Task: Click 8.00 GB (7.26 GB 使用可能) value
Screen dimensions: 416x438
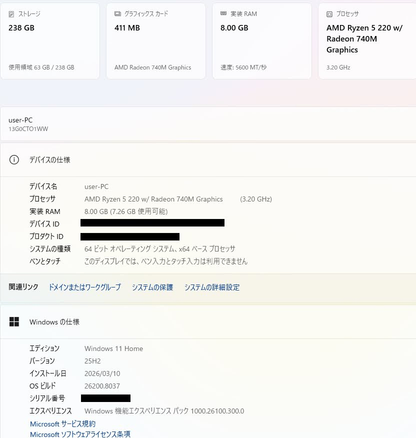Action: tap(126, 212)
